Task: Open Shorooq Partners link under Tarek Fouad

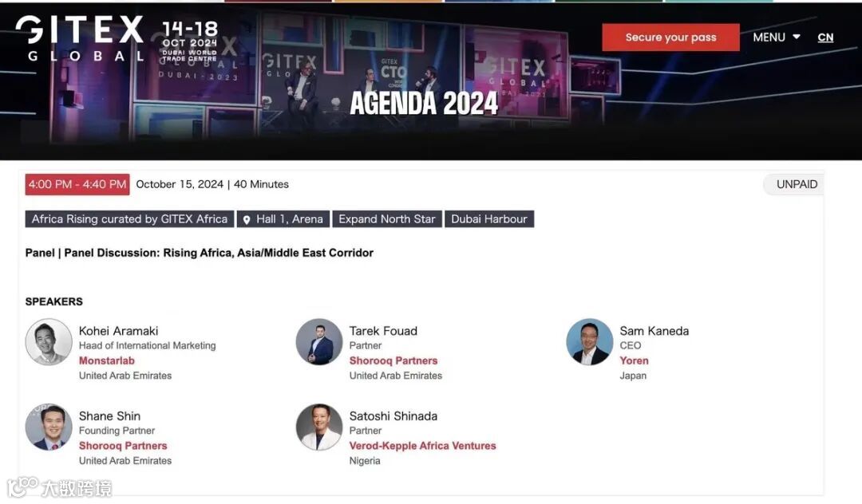Action: click(x=393, y=360)
